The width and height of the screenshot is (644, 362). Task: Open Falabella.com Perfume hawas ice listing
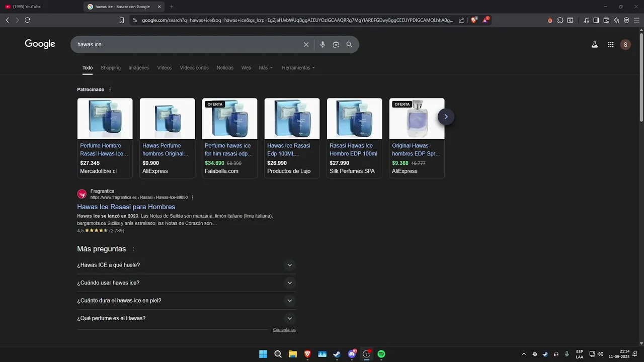(x=229, y=138)
